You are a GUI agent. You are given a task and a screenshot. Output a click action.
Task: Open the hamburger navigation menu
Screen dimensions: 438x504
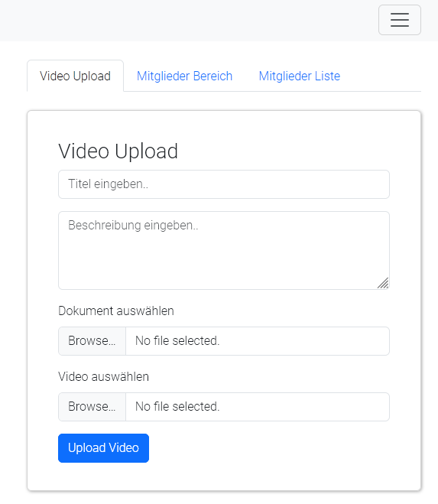click(x=400, y=20)
